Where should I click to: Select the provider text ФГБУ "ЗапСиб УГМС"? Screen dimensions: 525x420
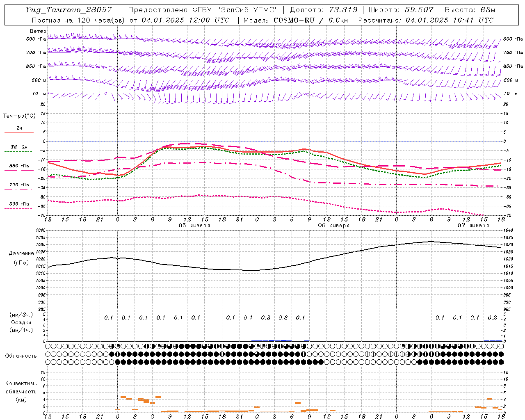235,10
